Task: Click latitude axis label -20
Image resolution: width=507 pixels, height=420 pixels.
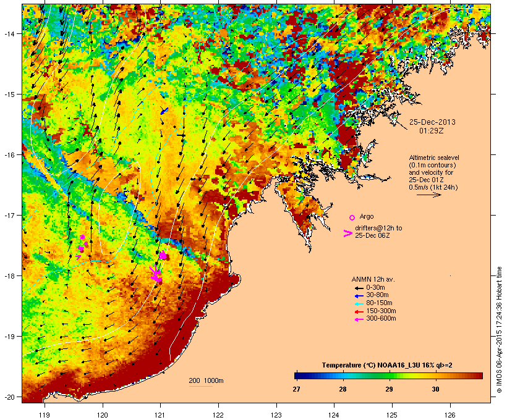Action: coord(9,397)
